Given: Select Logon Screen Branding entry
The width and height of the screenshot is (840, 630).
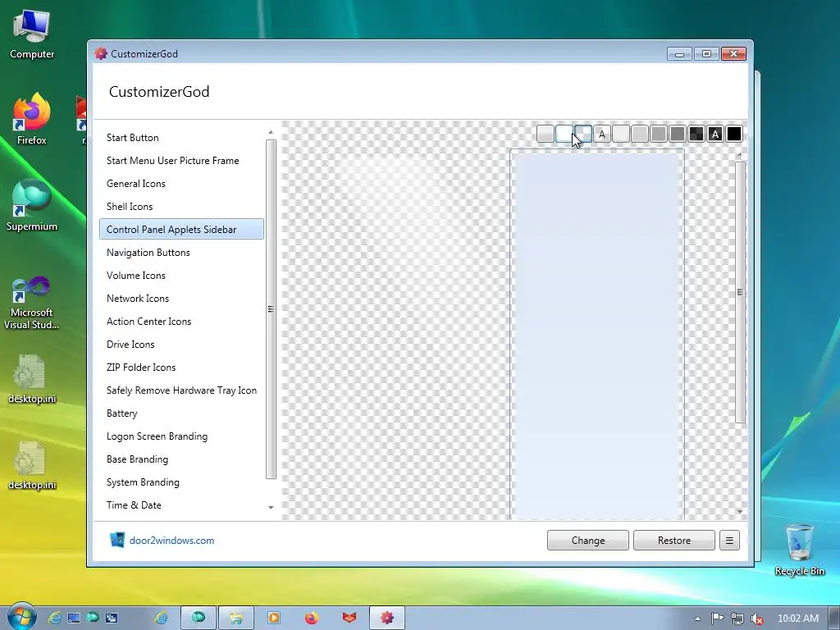Looking at the screenshot, I should (x=181, y=436).
